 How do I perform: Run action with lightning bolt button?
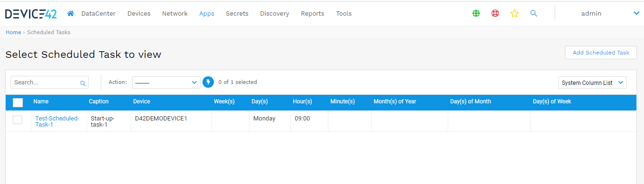(208, 82)
